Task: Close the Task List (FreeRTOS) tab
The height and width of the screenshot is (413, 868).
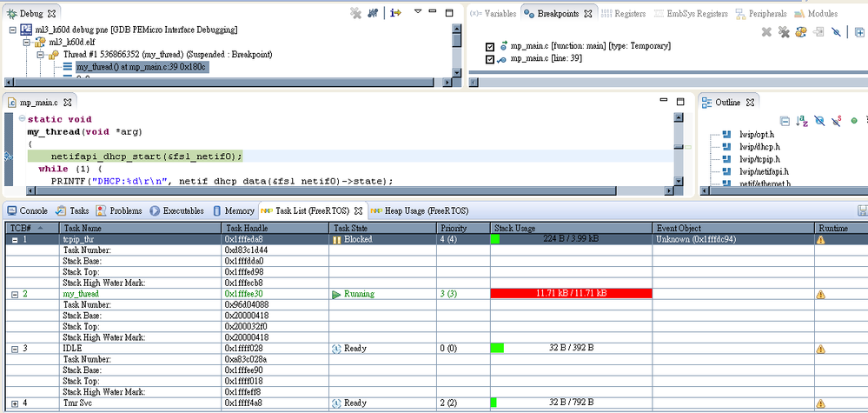Action: point(358,211)
